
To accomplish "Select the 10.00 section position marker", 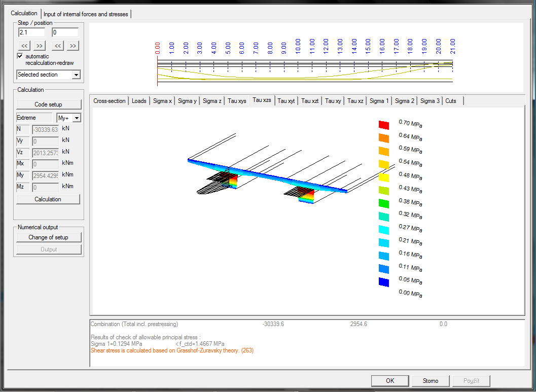I will pyautogui.click(x=298, y=46).
